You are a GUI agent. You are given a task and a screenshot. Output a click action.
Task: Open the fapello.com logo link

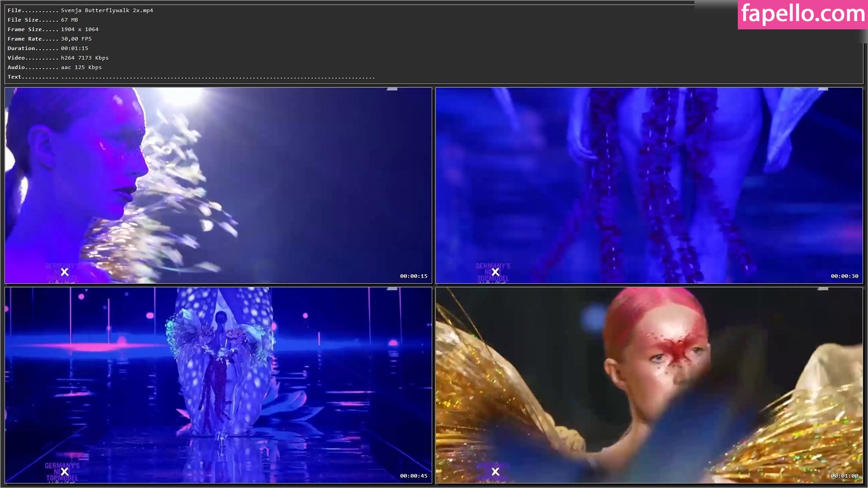pyautogui.click(x=802, y=14)
